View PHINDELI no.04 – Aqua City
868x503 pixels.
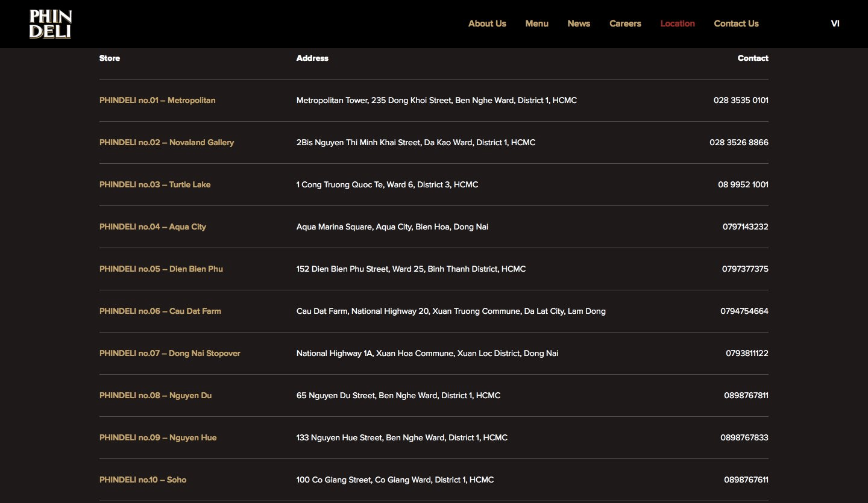pos(153,227)
